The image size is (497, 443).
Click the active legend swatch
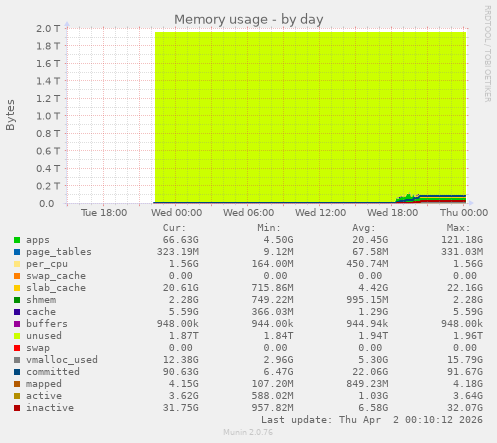17,396
